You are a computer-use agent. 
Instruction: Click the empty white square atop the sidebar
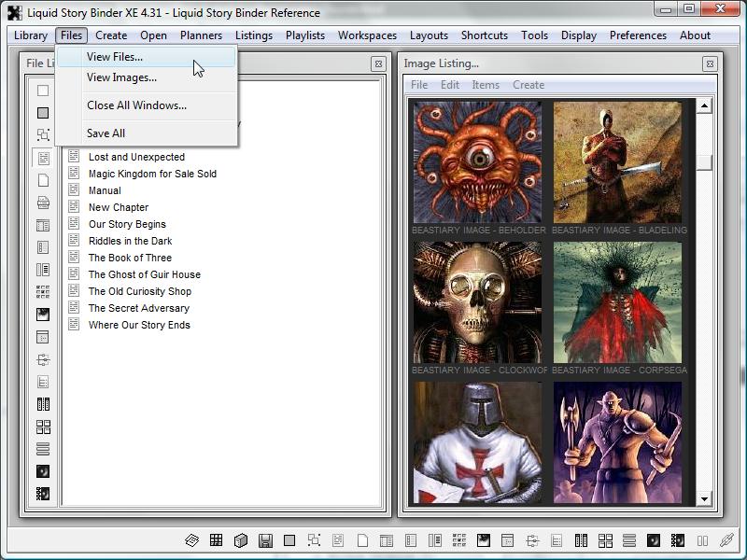pos(43,91)
